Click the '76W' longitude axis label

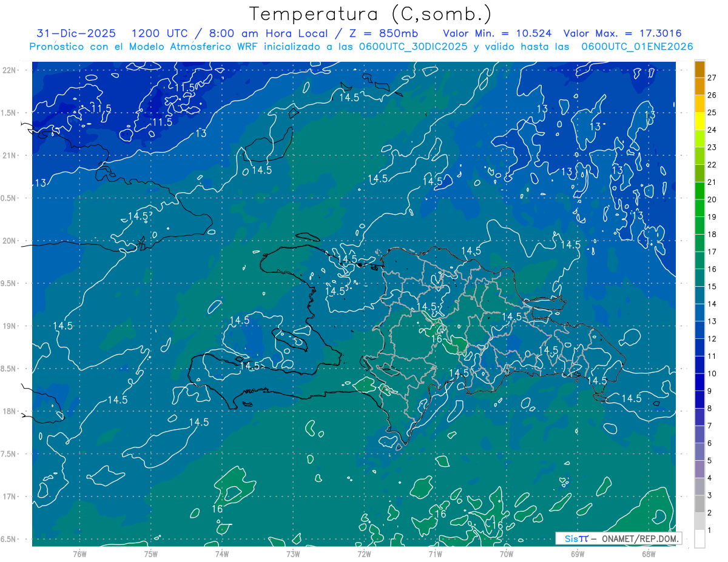click(x=79, y=554)
